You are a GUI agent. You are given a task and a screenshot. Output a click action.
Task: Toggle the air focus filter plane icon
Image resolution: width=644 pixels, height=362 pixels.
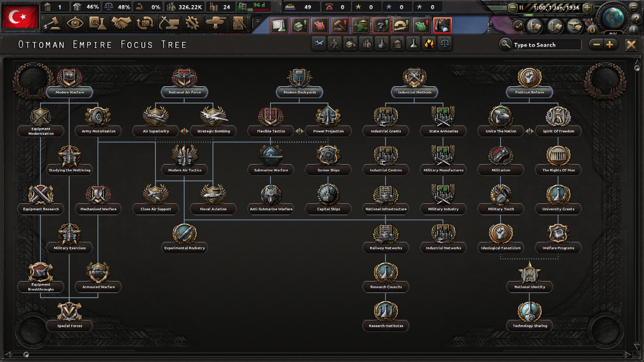[320, 44]
